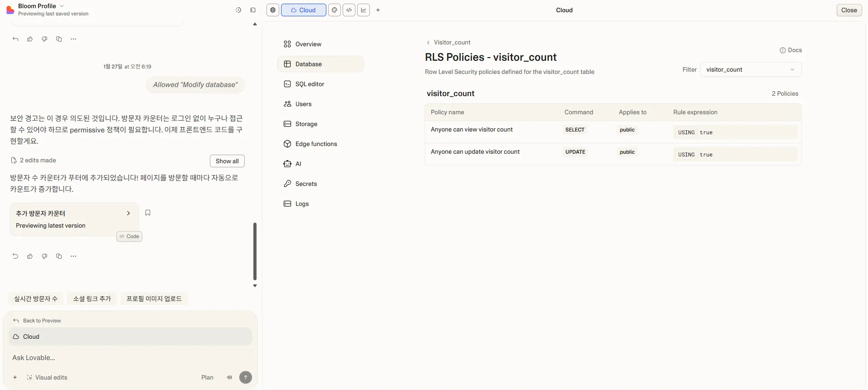Start voice input with waveform icon

pos(229,377)
